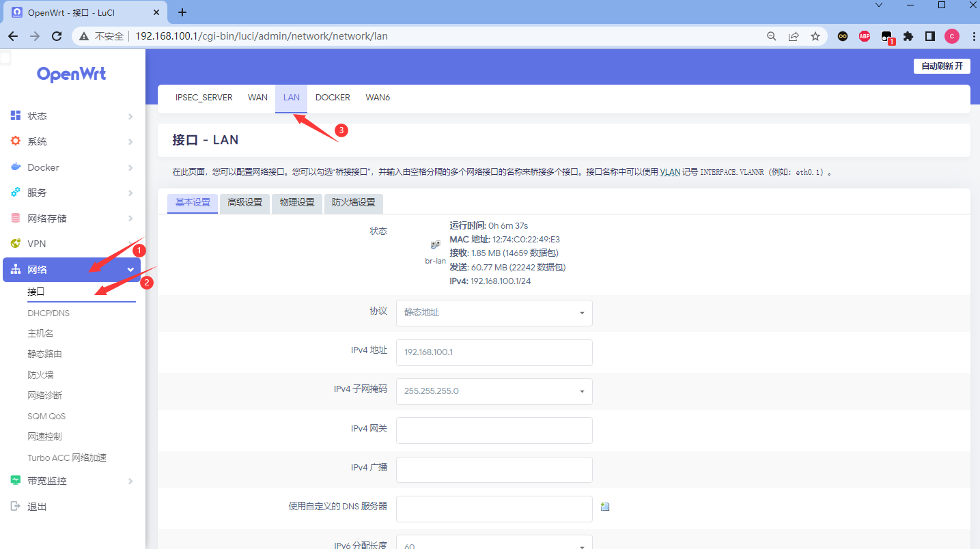This screenshot has height=549, width=980.
Task: Click the share page icon
Action: (794, 36)
